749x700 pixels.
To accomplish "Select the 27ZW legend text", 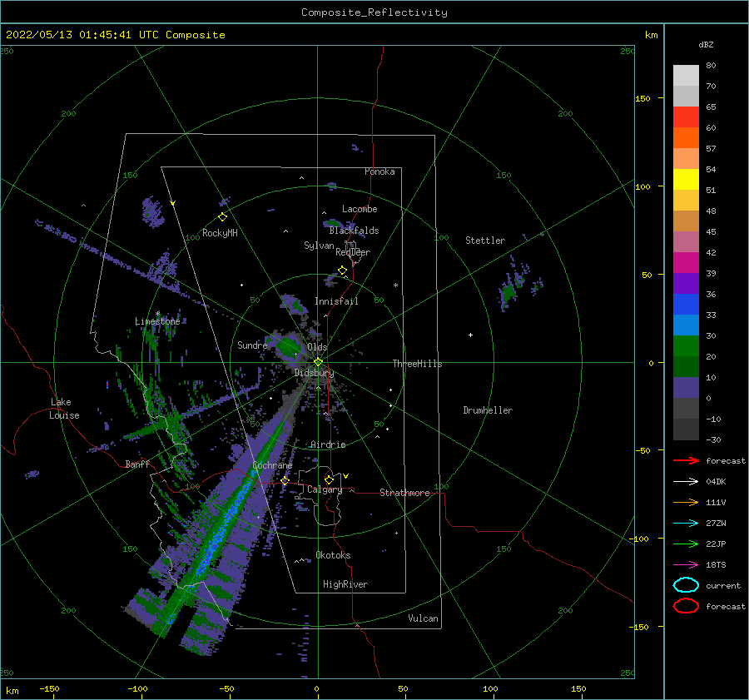I will point(716,524).
